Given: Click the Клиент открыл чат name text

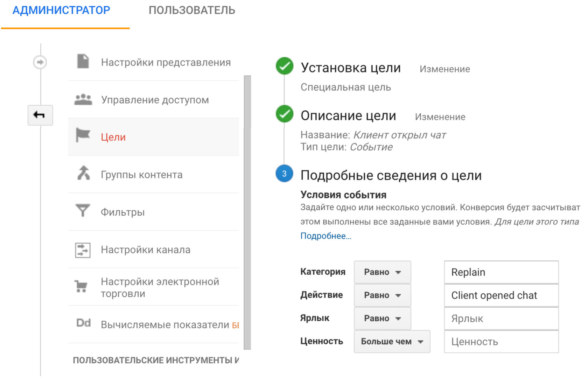Looking at the screenshot, I should pyautogui.click(x=399, y=135).
